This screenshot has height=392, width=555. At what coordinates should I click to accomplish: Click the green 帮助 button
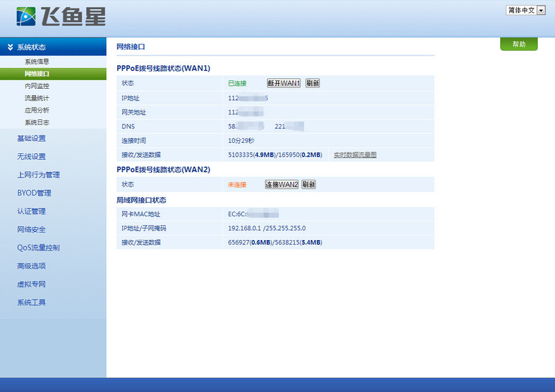click(x=518, y=44)
